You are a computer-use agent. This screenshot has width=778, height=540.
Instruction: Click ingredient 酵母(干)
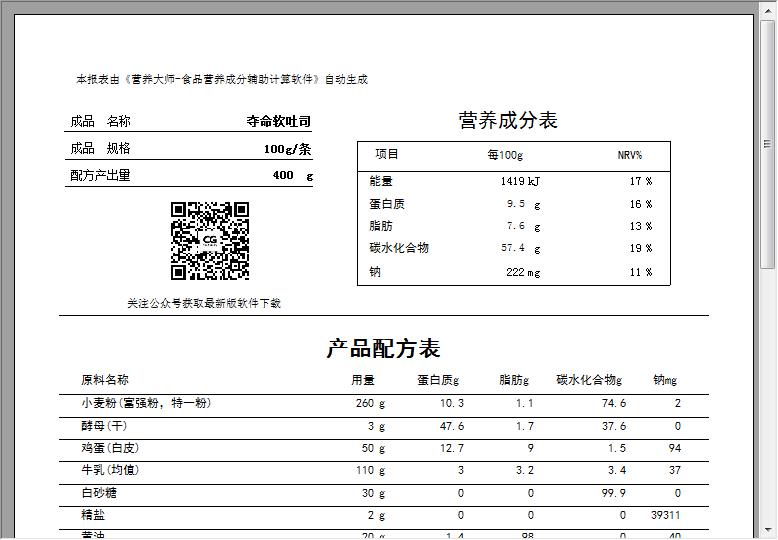(104, 426)
